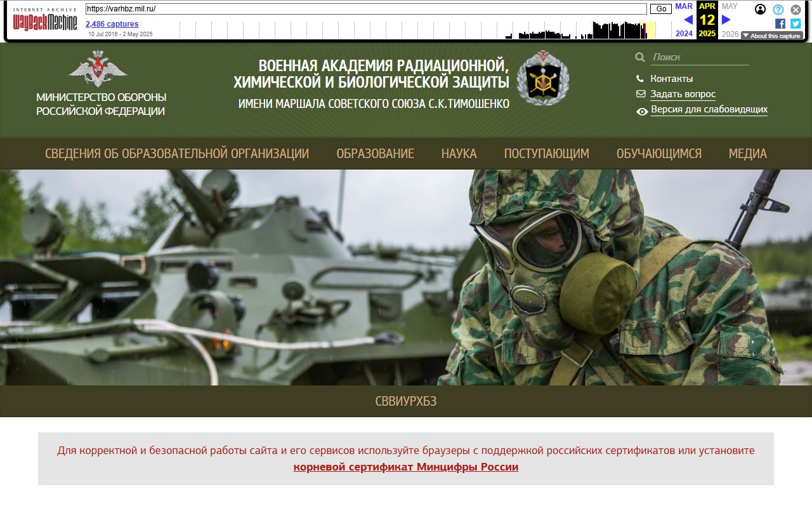Click APR 12 2025 current capture date
This screenshot has width=812, height=508.
click(x=707, y=20)
